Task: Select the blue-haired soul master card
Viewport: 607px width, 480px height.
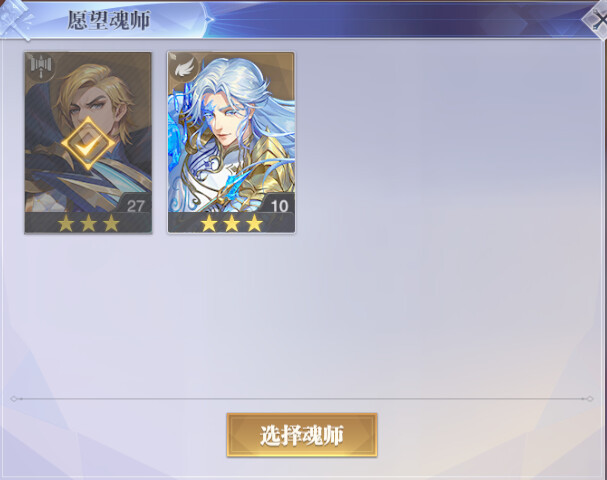Action: point(231,143)
